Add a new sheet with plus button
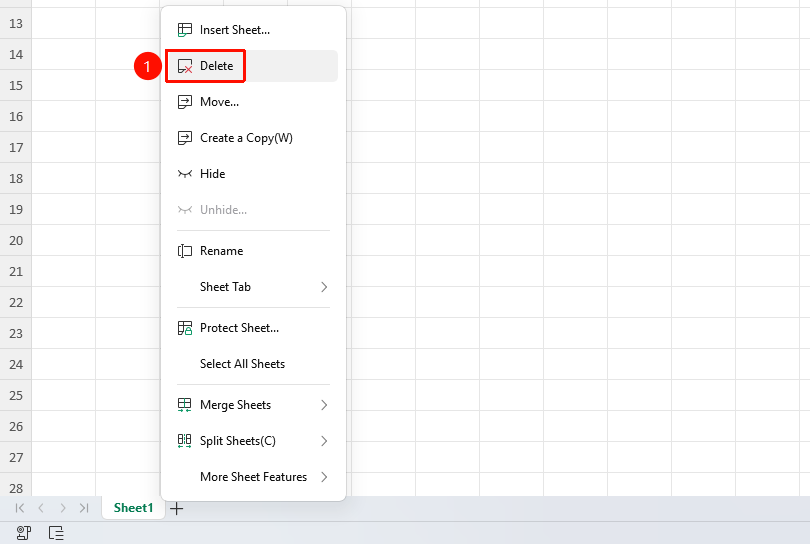Screen dimensions: 810x544 point(177,508)
